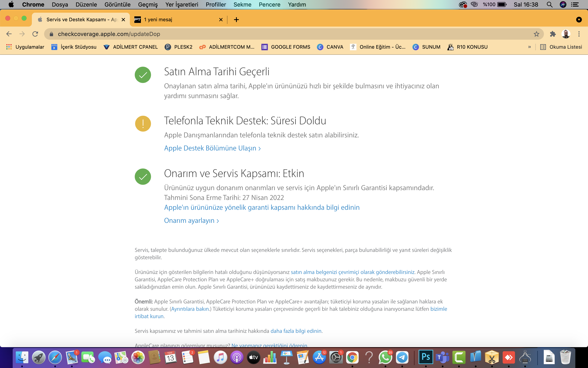The image size is (588, 368).
Task: Open the Chrome profile avatar
Action: [x=566, y=34]
